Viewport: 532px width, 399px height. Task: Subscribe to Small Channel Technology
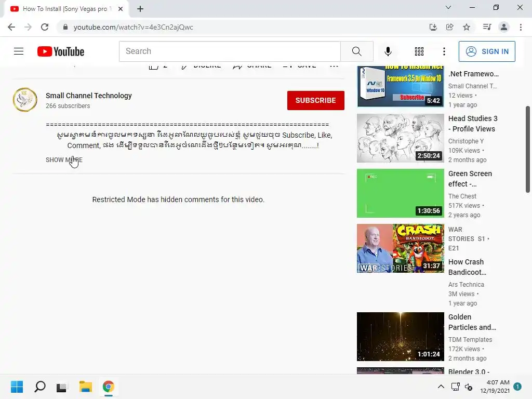point(315,100)
